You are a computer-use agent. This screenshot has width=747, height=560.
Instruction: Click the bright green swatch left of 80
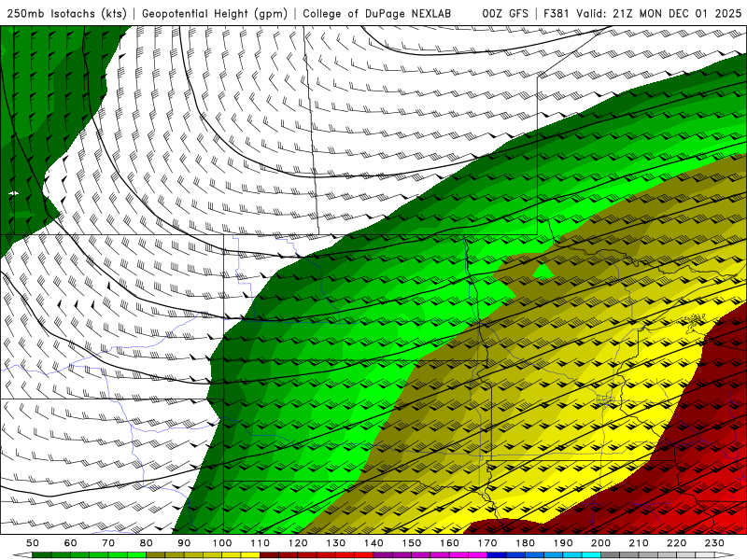click(x=136, y=555)
